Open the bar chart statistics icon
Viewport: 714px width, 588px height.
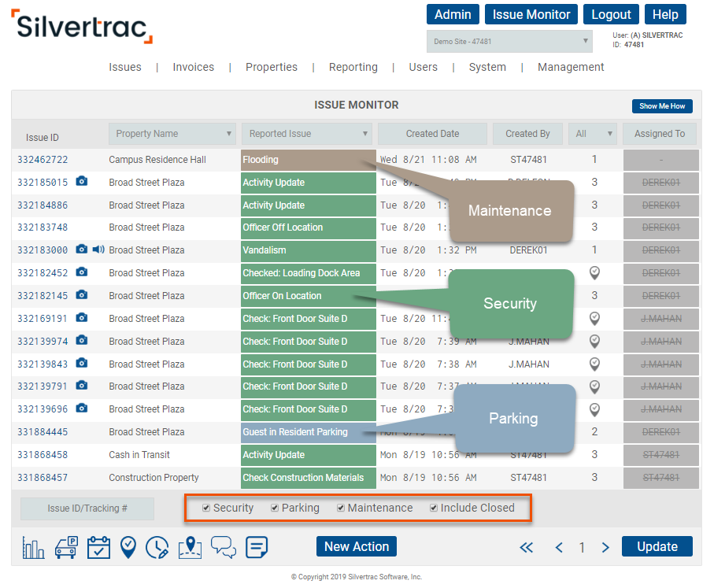(x=33, y=547)
